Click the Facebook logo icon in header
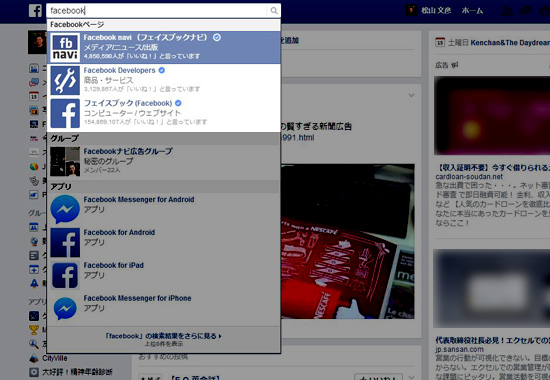 click(x=35, y=11)
